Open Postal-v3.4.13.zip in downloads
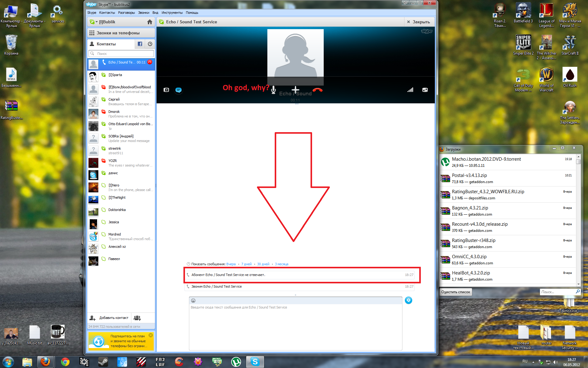This screenshot has width=588, height=368. point(507,178)
